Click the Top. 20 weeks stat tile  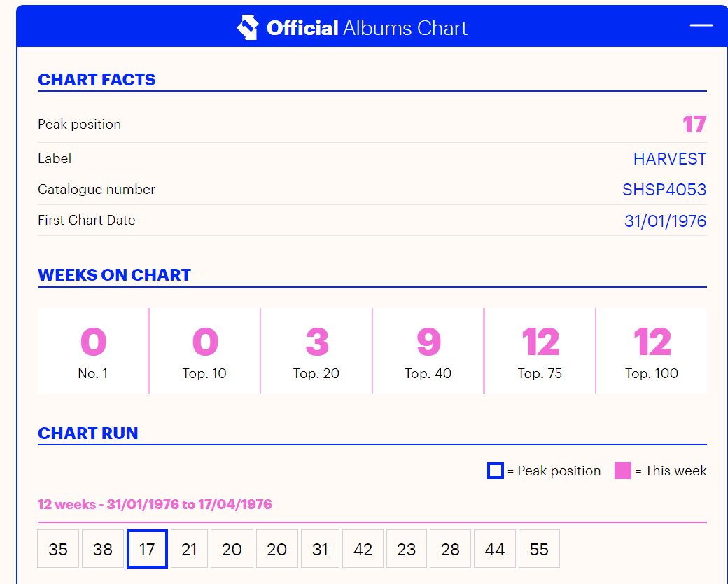point(316,351)
